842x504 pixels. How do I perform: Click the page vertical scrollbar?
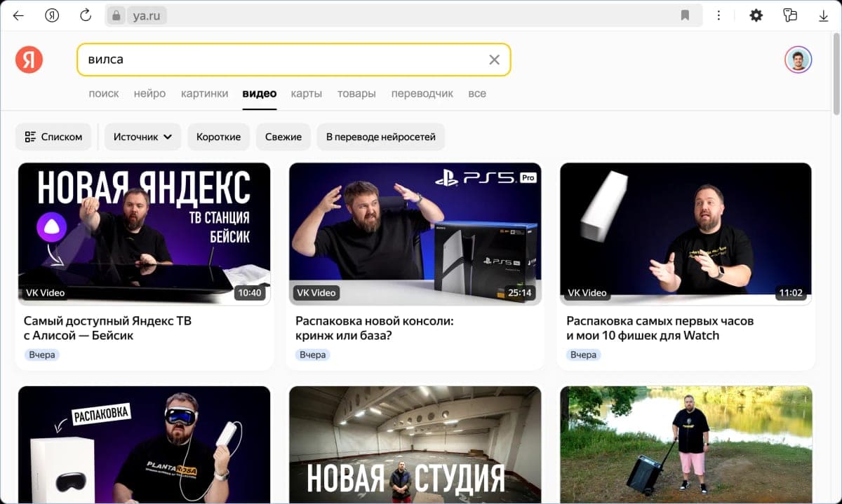836,73
